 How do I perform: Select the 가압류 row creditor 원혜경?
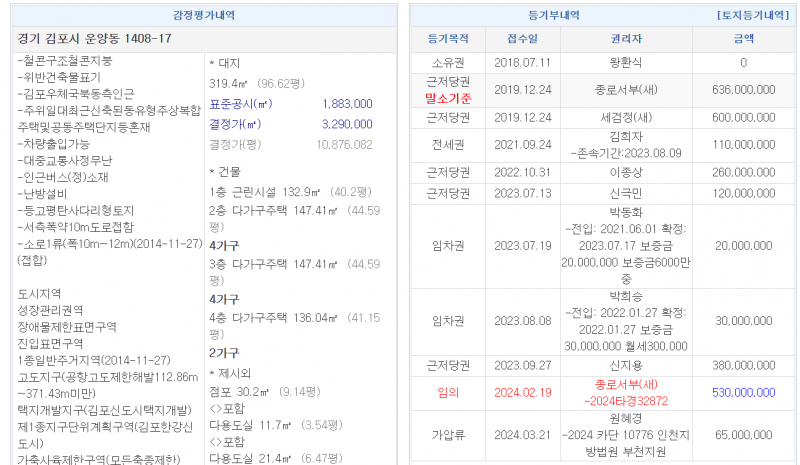622,420
